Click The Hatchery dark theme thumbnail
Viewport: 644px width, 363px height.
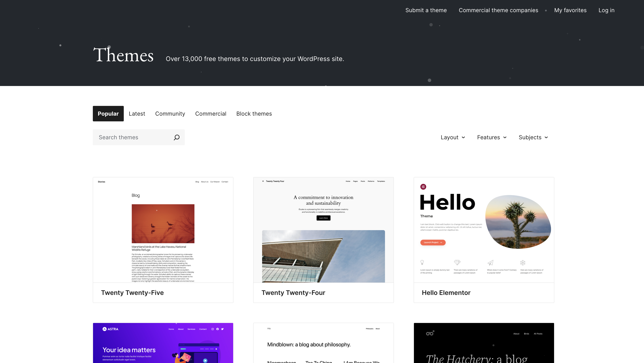(484, 343)
